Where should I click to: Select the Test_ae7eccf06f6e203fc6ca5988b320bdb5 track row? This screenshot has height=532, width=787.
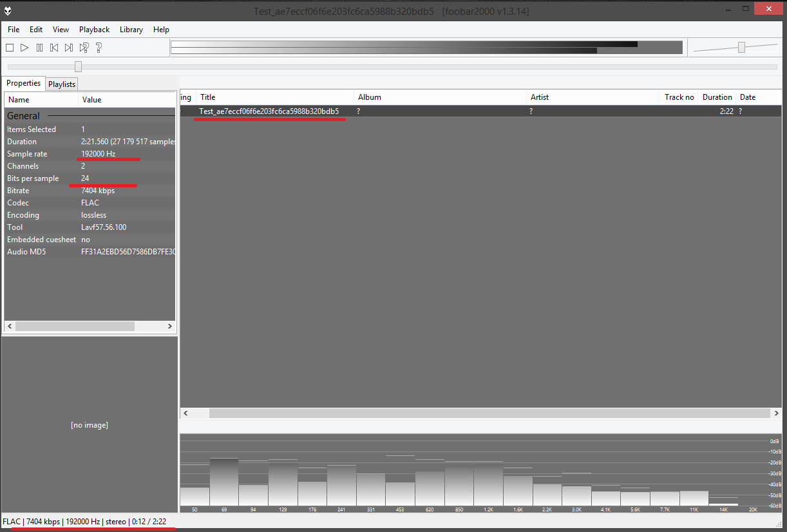[269, 111]
